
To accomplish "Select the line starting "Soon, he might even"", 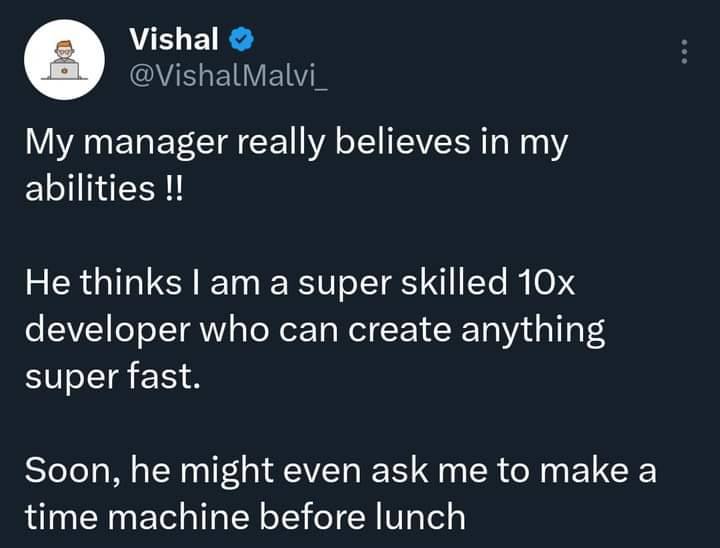I will pyautogui.click(x=341, y=471).
